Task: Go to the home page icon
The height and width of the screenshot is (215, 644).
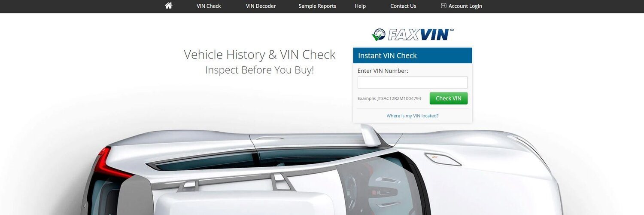Action: click(x=168, y=6)
